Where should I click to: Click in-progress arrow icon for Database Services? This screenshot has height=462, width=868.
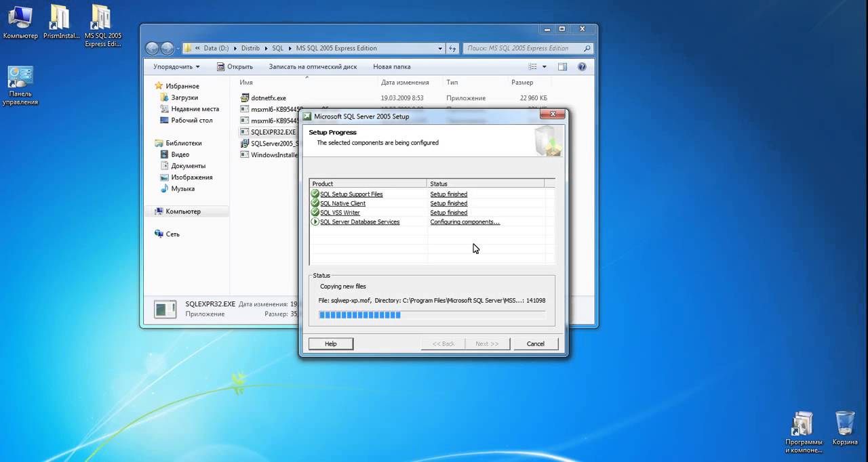pyautogui.click(x=315, y=222)
